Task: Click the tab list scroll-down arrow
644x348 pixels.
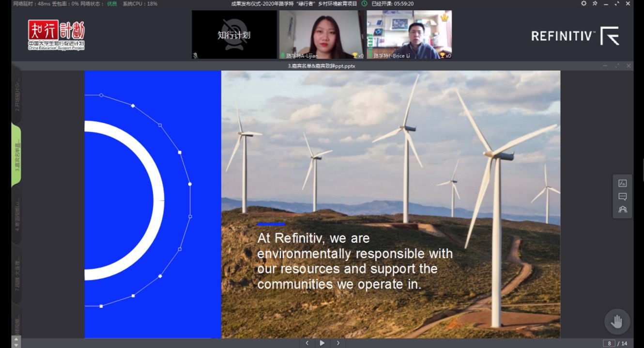Action: (x=16, y=345)
